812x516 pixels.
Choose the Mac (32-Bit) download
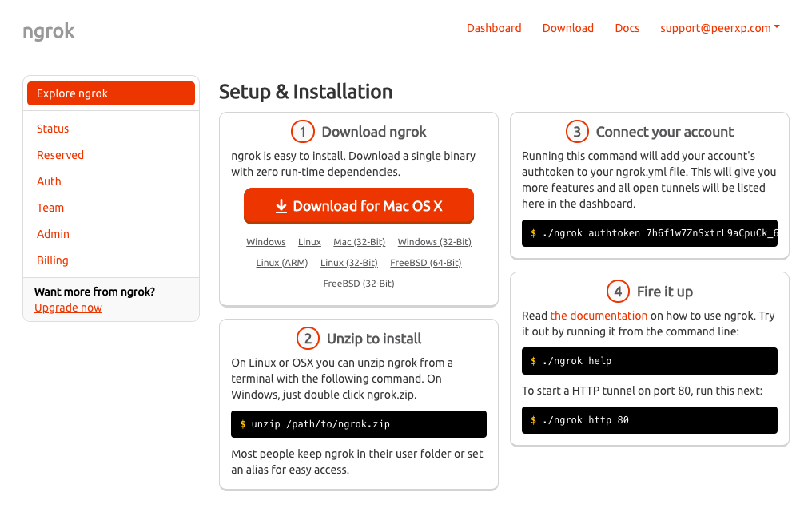click(x=360, y=242)
